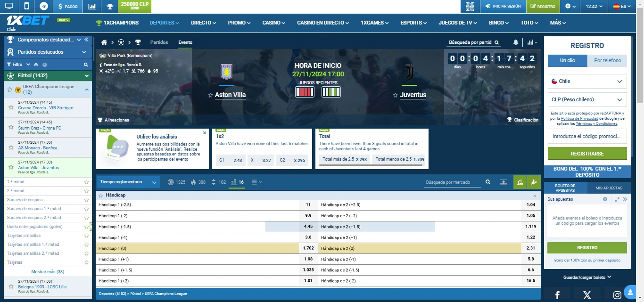Click the collapse-all markets icon

[504, 182]
